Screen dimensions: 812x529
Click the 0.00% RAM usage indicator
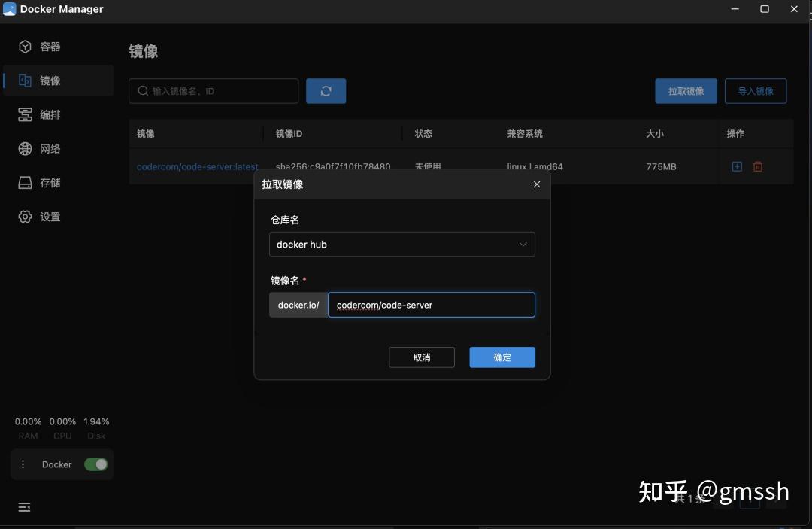(x=28, y=428)
